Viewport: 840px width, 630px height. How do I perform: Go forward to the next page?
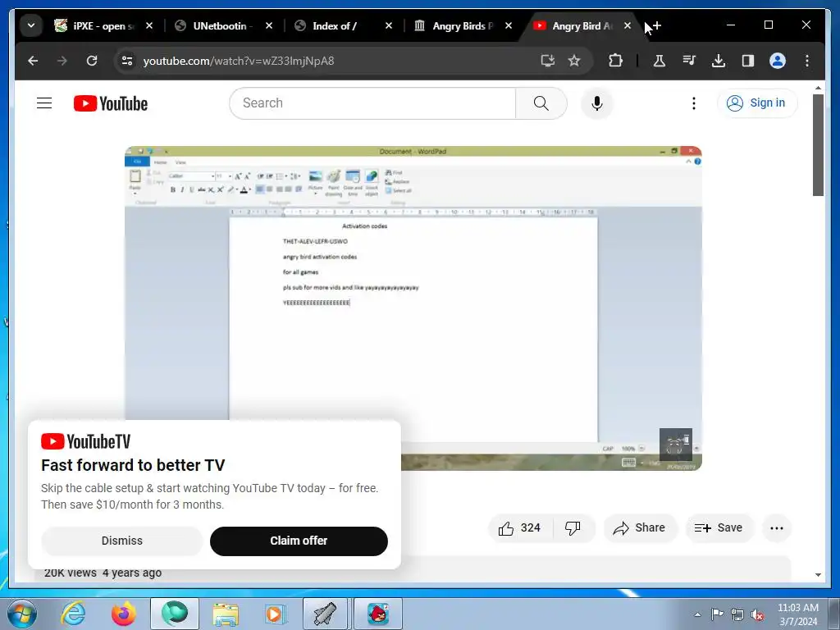(62, 61)
